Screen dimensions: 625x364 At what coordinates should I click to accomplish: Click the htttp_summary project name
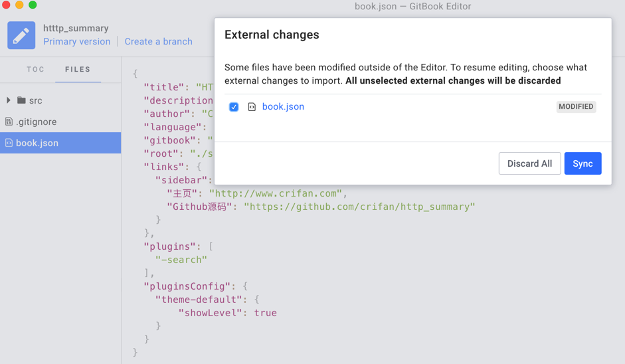point(76,29)
